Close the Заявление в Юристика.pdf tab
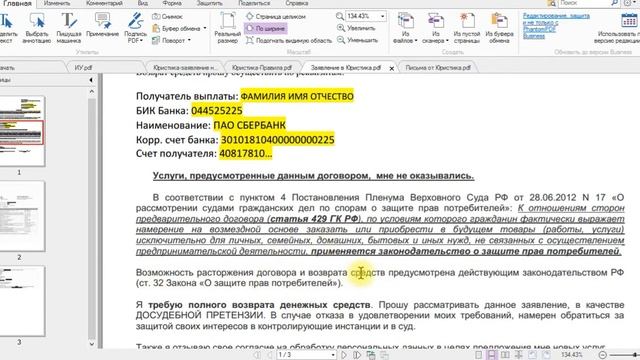The width and height of the screenshot is (640, 360). 392,68
